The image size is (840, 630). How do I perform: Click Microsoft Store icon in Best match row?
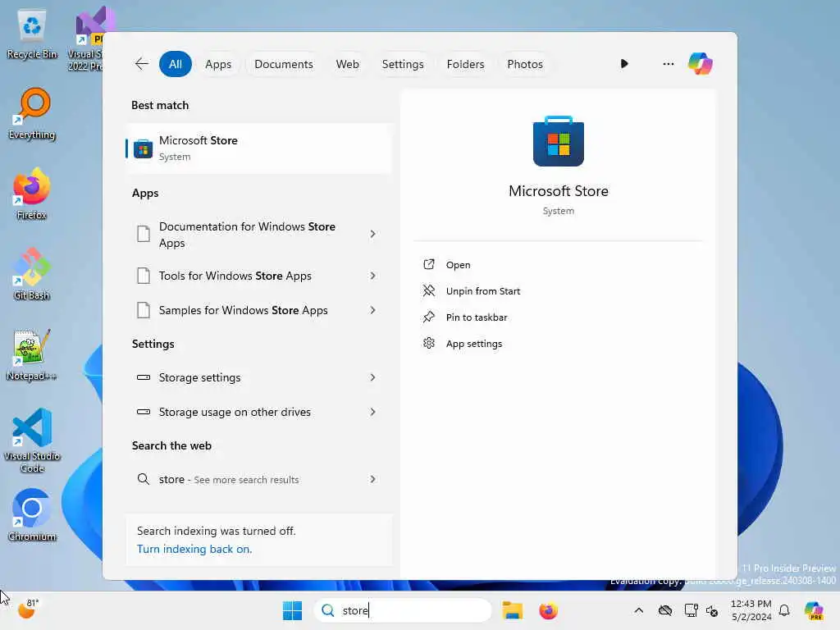(143, 149)
